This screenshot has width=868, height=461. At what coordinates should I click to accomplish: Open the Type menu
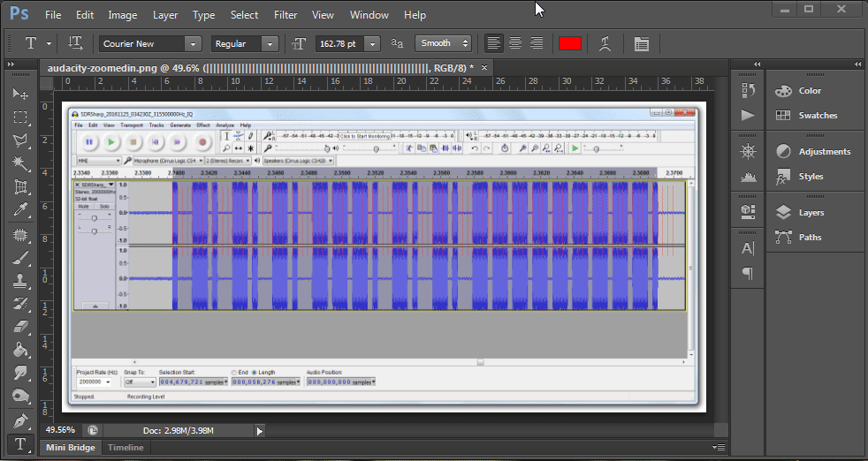(203, 15)
